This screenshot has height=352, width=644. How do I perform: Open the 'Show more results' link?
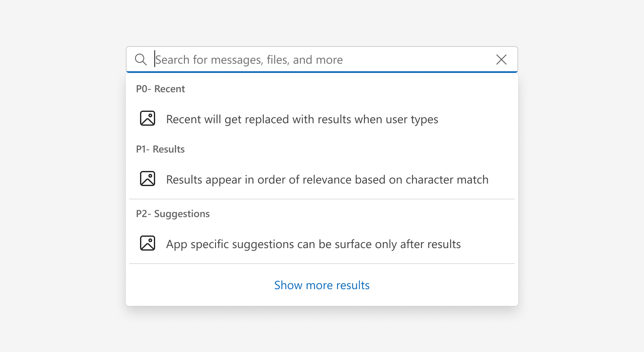(x=322, y=285)
